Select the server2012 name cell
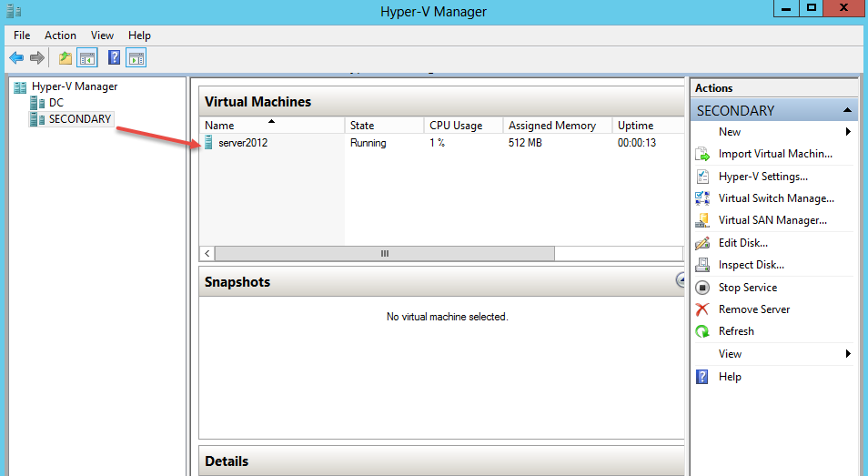 point(243,142)
